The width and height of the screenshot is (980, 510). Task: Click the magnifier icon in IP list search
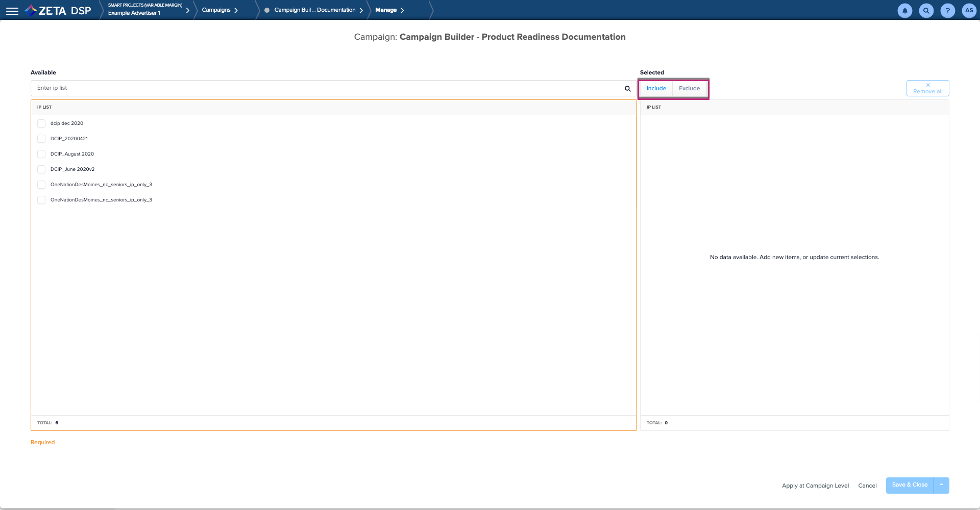click(x=627, y=89)
